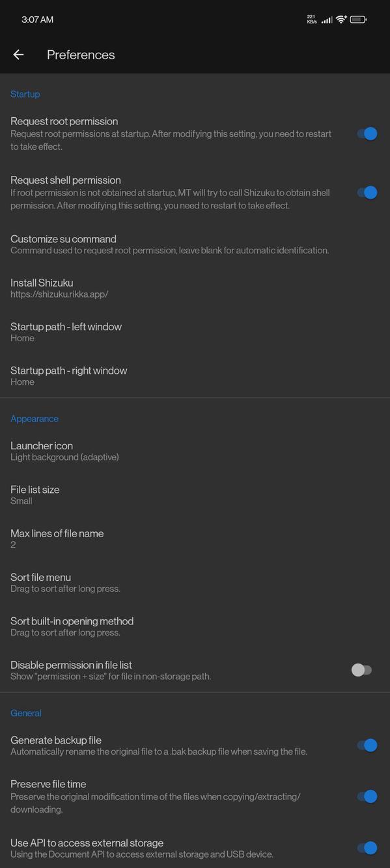Click the back arrow on Preferences screen

18,54
